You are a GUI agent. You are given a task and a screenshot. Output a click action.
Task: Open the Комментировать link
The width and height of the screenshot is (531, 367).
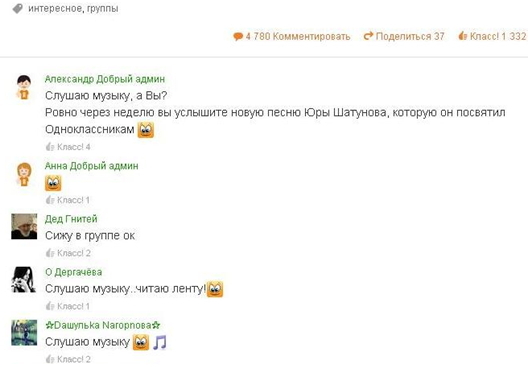tap(311, 36)
